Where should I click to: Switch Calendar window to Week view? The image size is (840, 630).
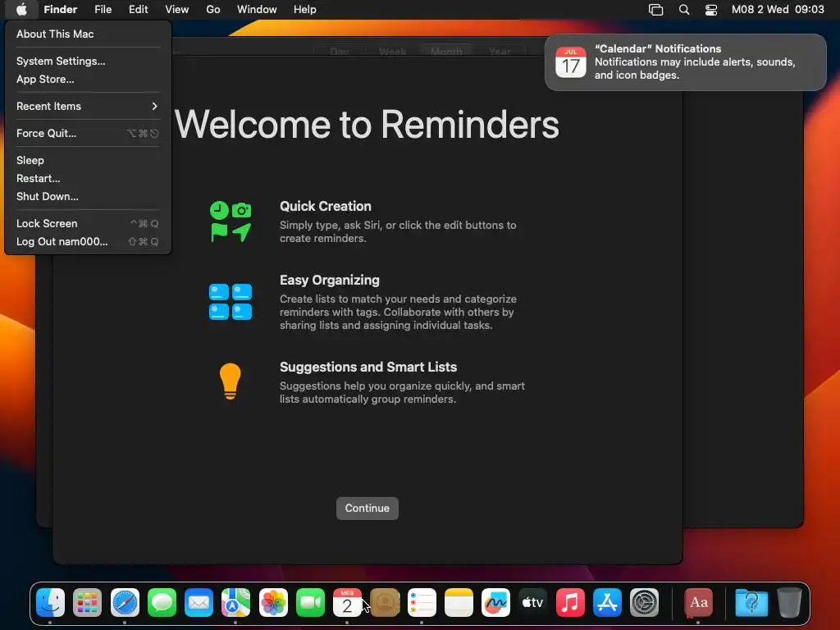pyautogui.click(x=393, y=51)
